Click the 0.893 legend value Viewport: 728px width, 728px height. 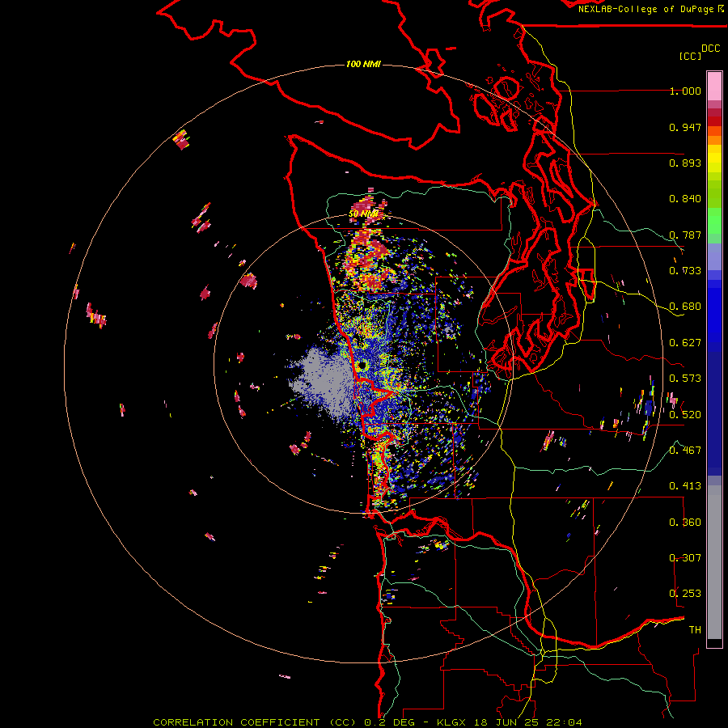click(685, 163)
